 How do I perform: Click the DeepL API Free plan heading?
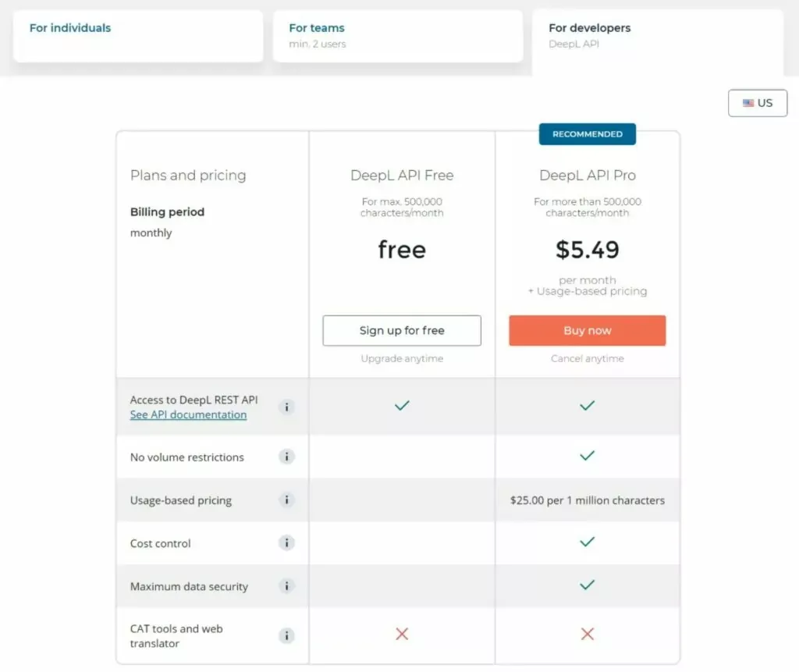point(402,176)
